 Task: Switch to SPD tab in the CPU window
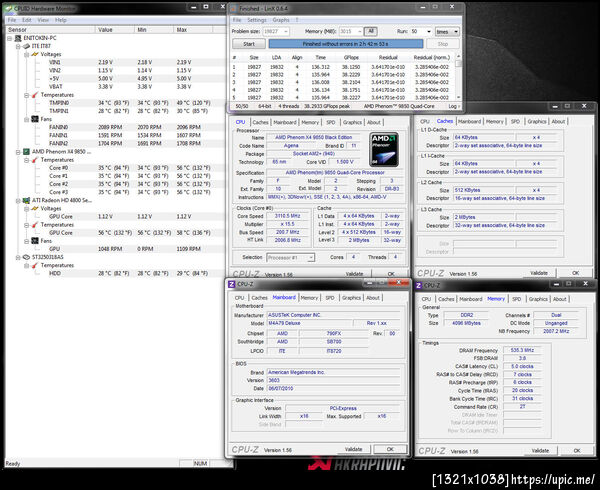331,122
